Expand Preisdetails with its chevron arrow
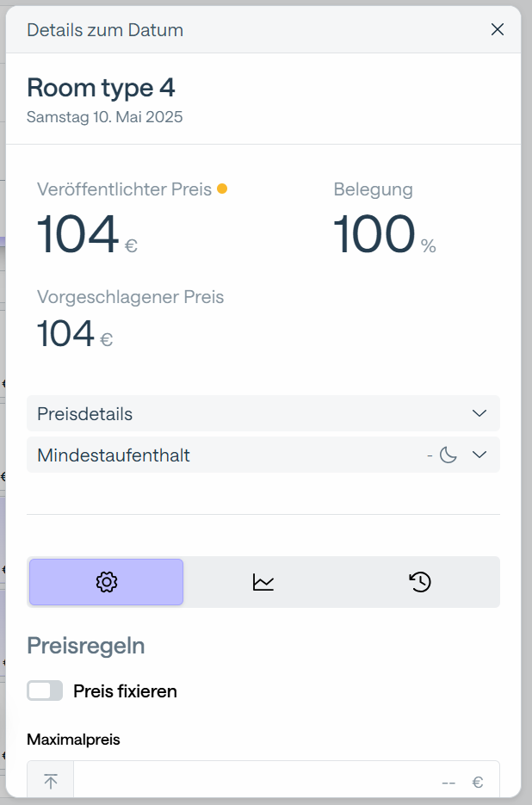 [479, 413]
